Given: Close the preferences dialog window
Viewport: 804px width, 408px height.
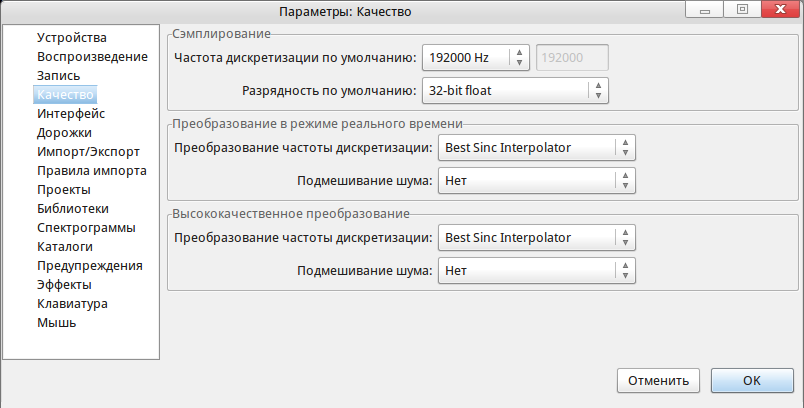Looking at the screenshot, I should pos(782,10).
